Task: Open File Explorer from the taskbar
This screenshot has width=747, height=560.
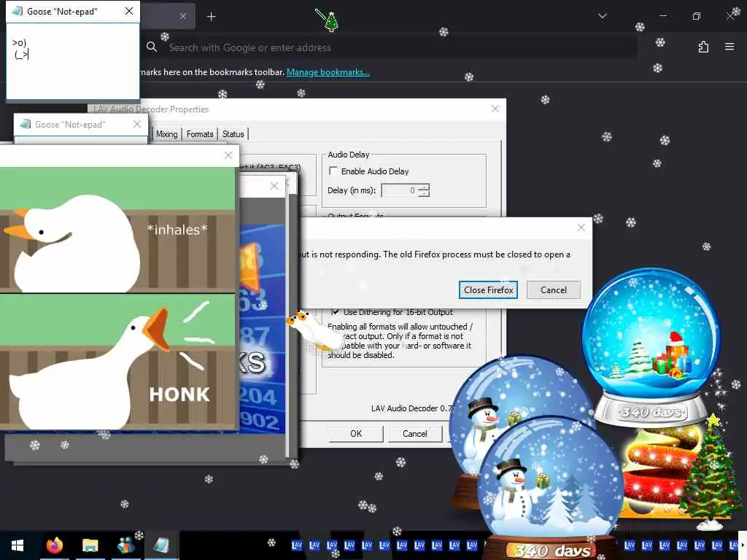Action: click(x=90, y=545)
